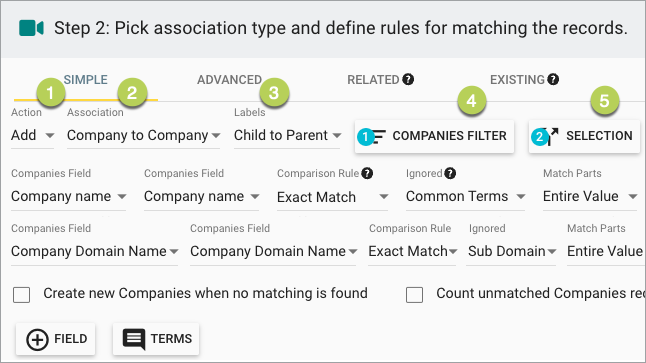Switch to the ADVANCED tab
The width and height of the screenshot is (646, 363).
tap(229, 80)
